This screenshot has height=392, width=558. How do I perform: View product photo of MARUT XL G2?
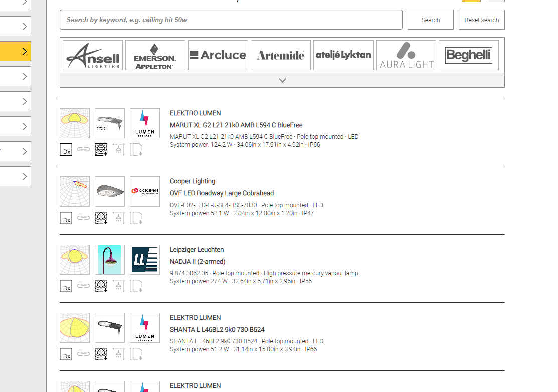click(x=110, y=123)
